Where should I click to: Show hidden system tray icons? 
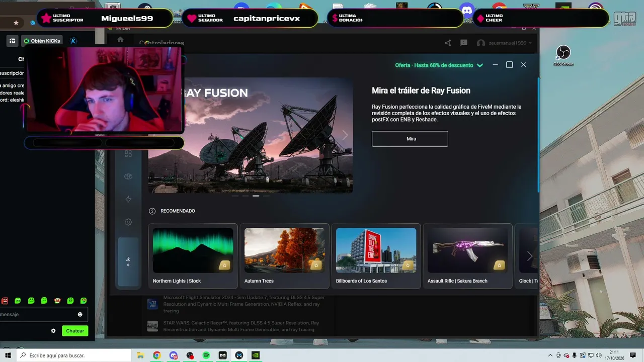[x=550, y=355]
